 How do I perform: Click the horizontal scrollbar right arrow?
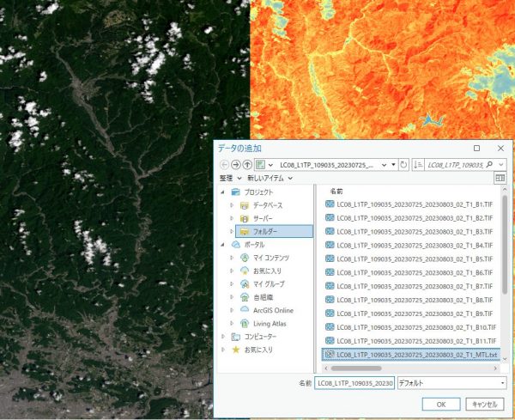click(x=495, y=368)
